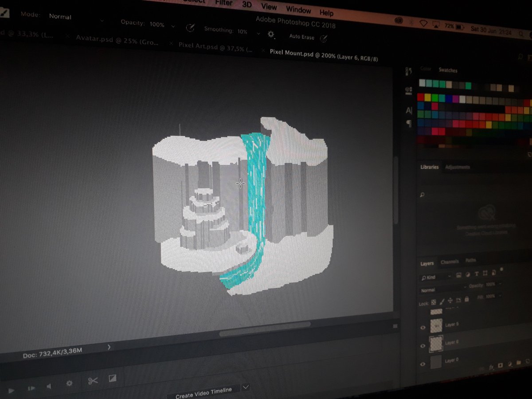Image resolution: width=532 pixels, height=399 pixels.
Task: Open timeline playback settings gear
Action: click(x=70, y=383)
